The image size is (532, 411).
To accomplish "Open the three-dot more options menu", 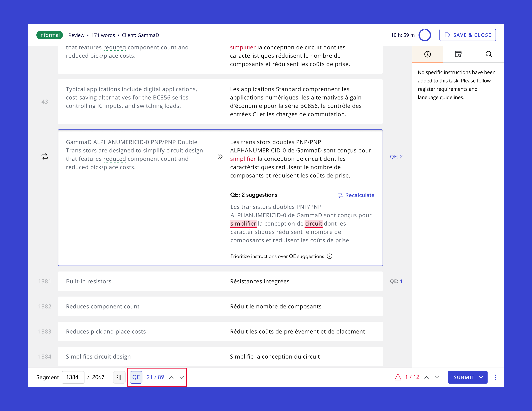I will 495,377.
